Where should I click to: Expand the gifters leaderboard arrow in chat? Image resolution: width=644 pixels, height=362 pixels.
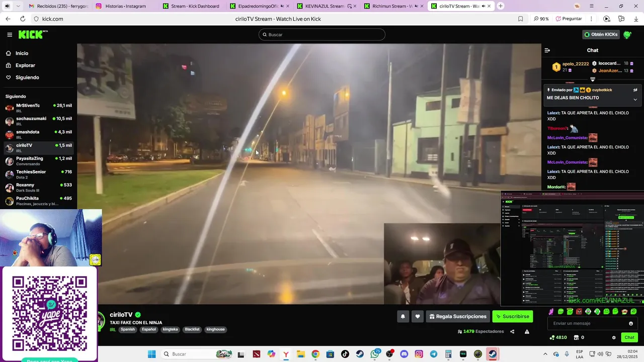pyautogui.click(x=593, y=79)
